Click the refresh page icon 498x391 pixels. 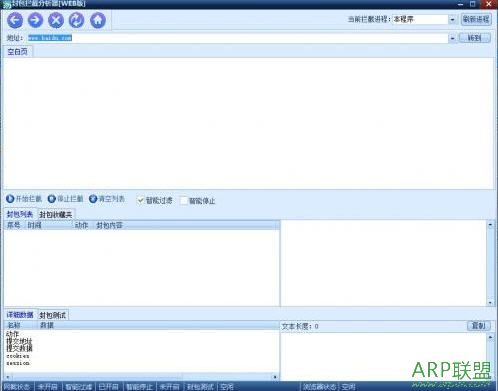pos(77,20)
